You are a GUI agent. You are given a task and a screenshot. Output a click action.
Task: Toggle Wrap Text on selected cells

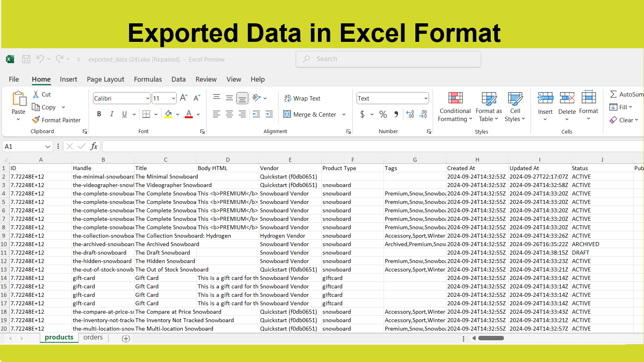coord(302,98)
